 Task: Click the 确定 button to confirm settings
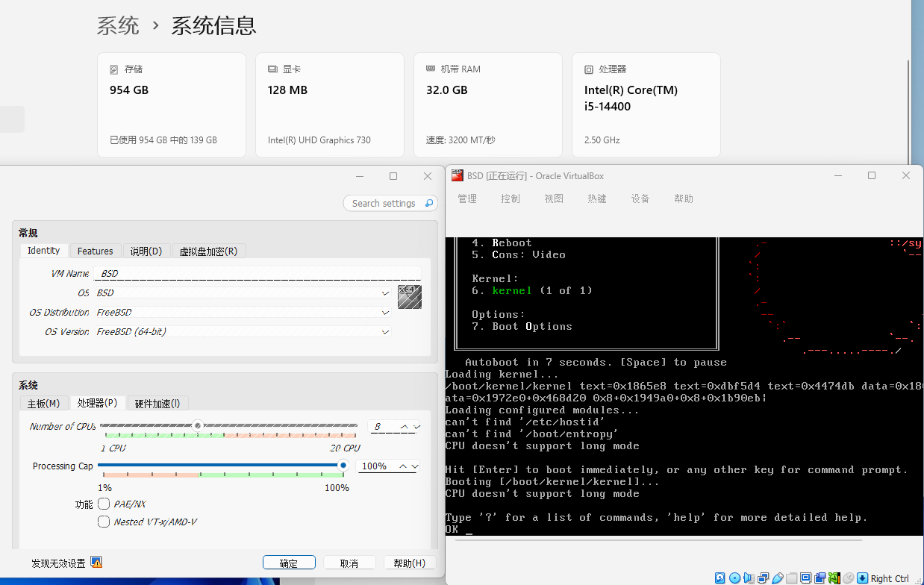(289, 562)
